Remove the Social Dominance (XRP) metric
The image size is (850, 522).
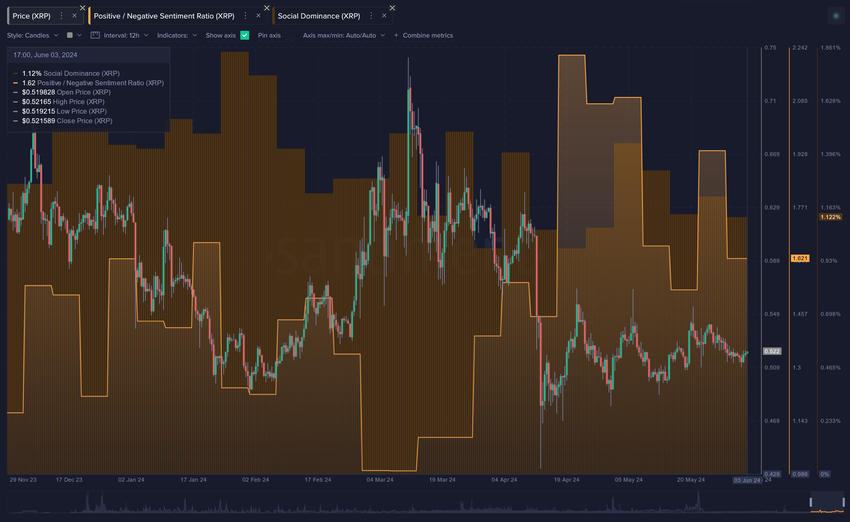tap(384, 16)
